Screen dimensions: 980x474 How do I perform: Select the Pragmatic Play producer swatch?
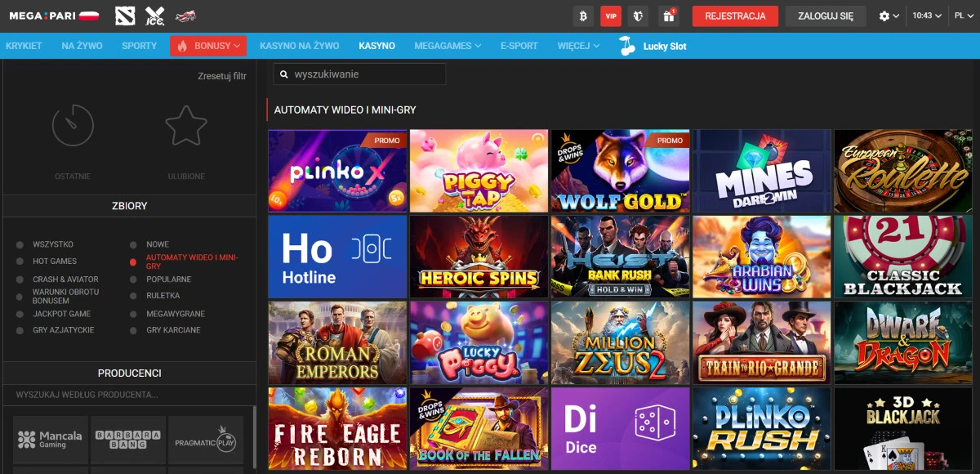coord(206,440)
